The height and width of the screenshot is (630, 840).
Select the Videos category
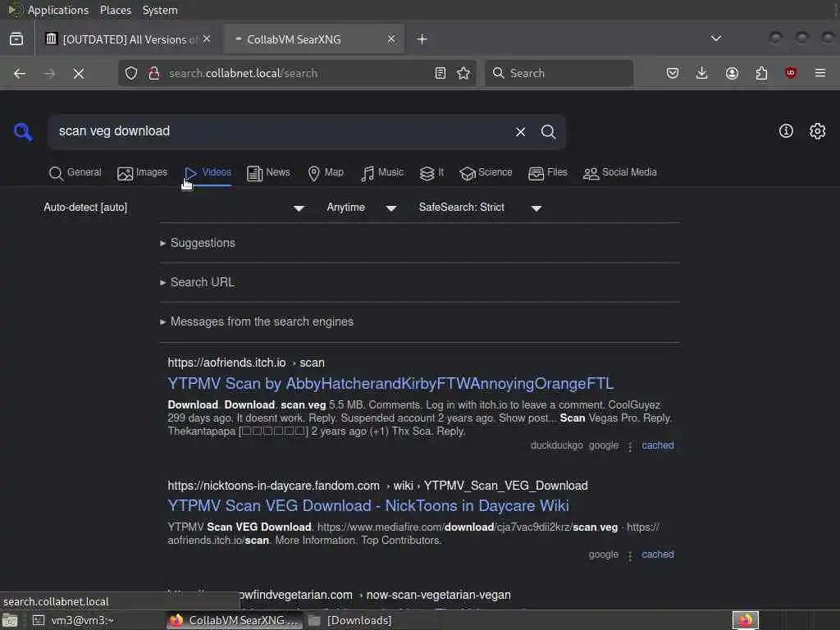click(208, 172)
